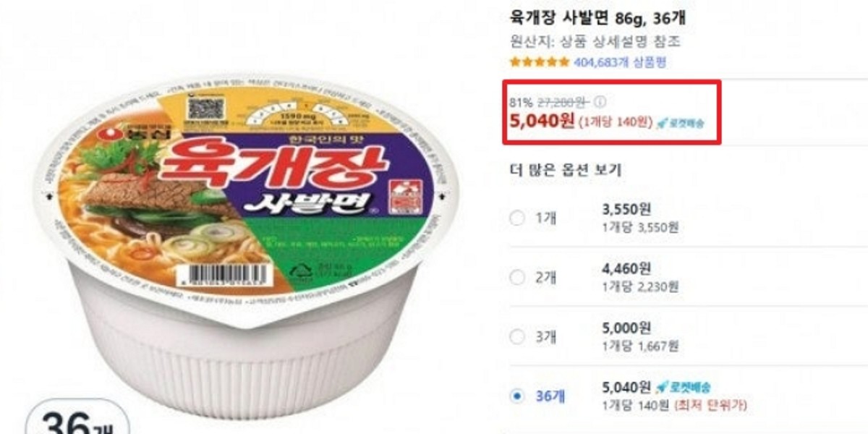
Task: Click the 더 많은 옵션 보기 heading
Action: [x=566, y=171]
